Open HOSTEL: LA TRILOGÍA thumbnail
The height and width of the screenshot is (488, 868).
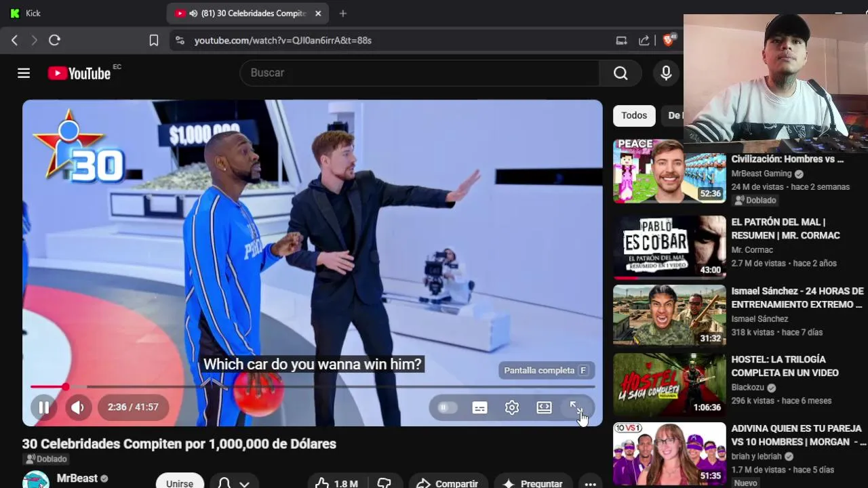[x=669, y=384]
